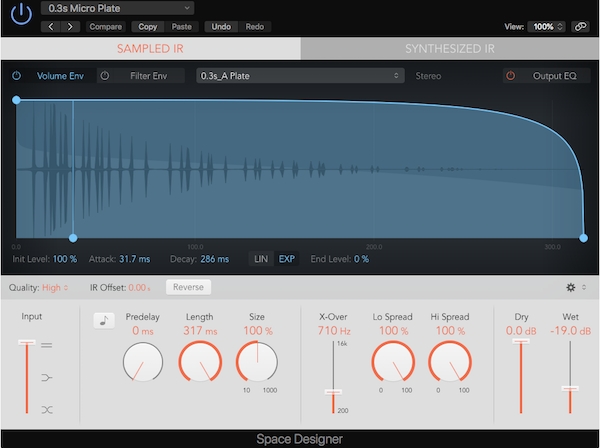The image size is (600, 448).
Task: Click the Dry 0.0 dB value
Action: (x=521, y=331)
